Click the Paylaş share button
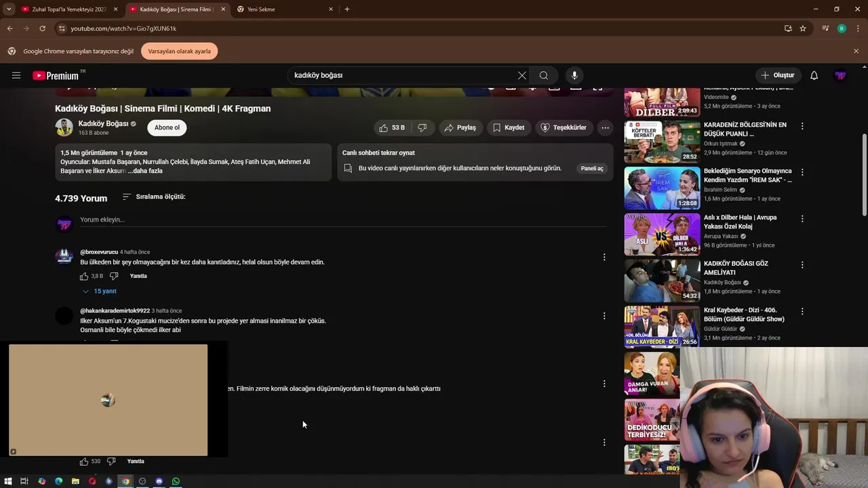 click(460, 127)
